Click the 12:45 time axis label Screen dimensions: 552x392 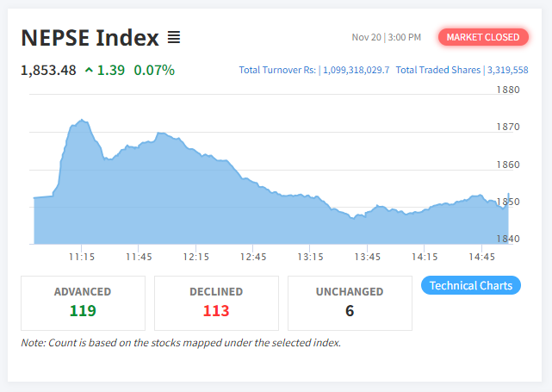[253, 257]
